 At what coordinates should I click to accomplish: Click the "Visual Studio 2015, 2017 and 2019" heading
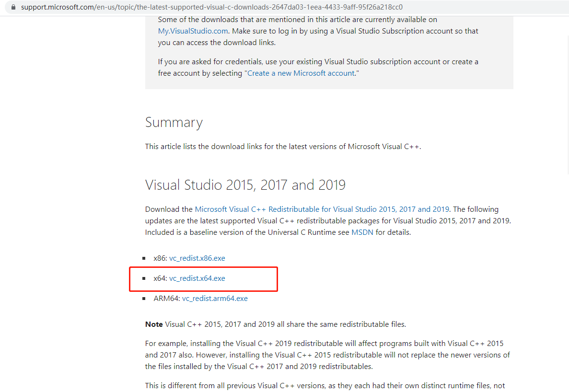(245, 185)
